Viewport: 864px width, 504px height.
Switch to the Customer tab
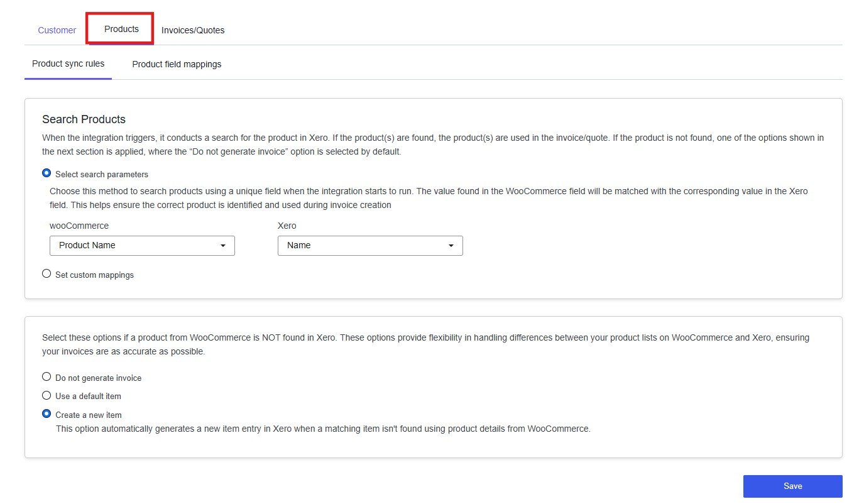click(x=57, y=30)
